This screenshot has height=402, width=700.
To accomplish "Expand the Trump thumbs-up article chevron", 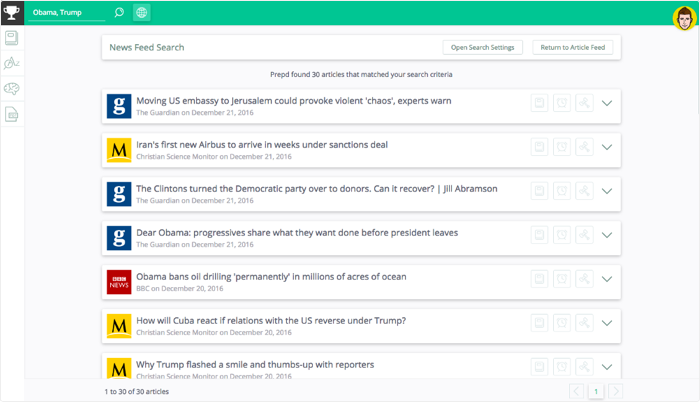I will (607, 367).
